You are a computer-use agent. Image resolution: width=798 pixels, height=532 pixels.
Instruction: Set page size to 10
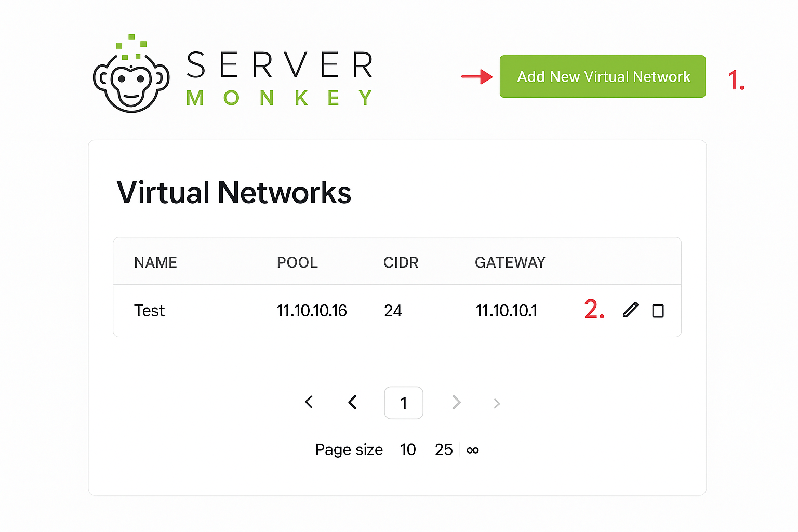408,449
